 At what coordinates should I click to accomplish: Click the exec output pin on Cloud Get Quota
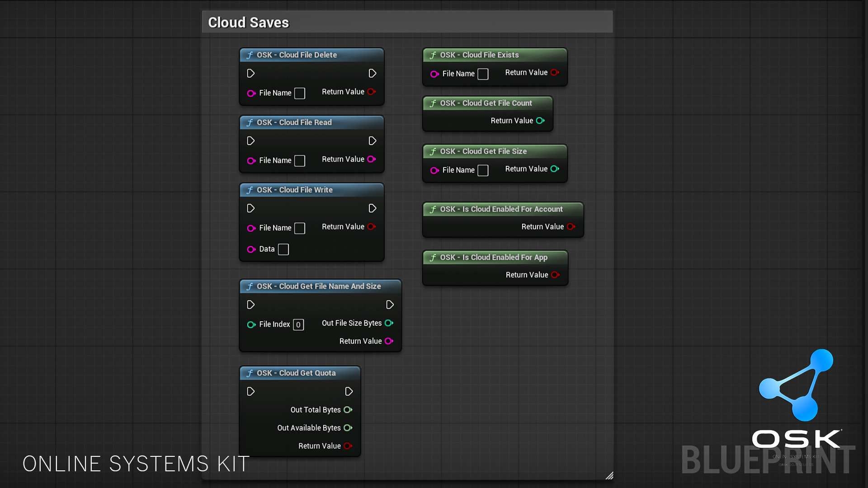pyautogui.click(x=349, y=391)
